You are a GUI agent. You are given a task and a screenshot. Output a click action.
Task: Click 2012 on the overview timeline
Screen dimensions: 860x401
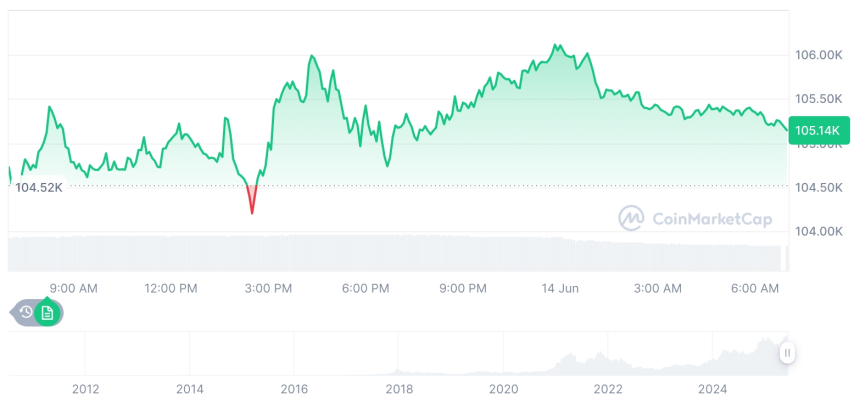85,388
